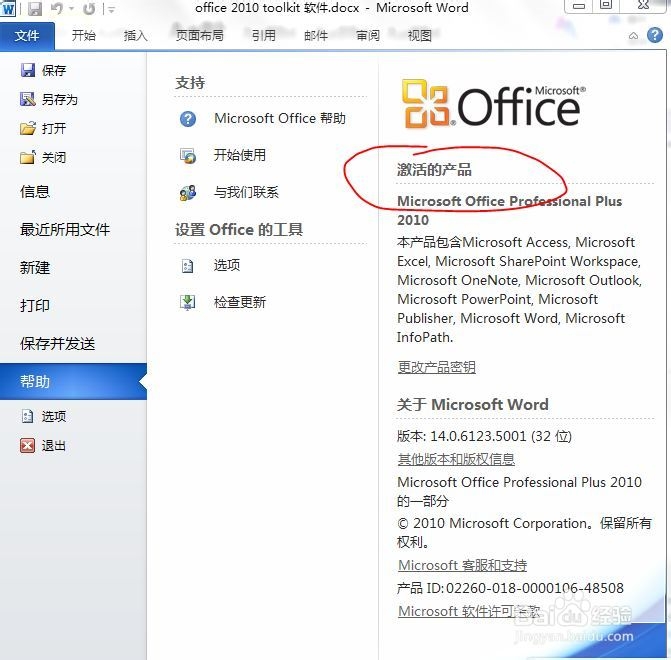Minimize the Word window
671x660 pixels.
click(x=579, y=6)
